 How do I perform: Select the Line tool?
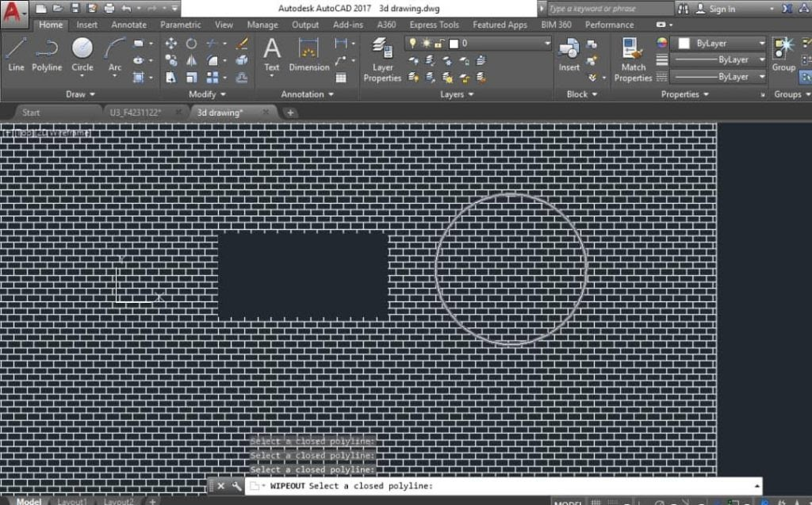coord(16,55)
